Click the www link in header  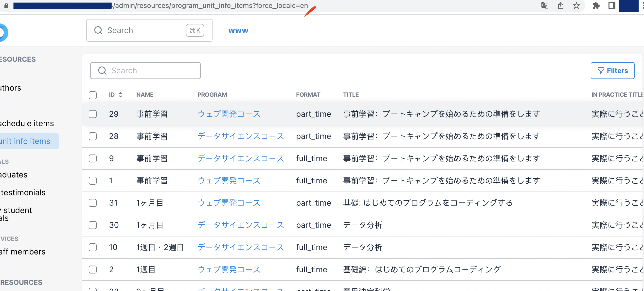(x=238, y=31)
